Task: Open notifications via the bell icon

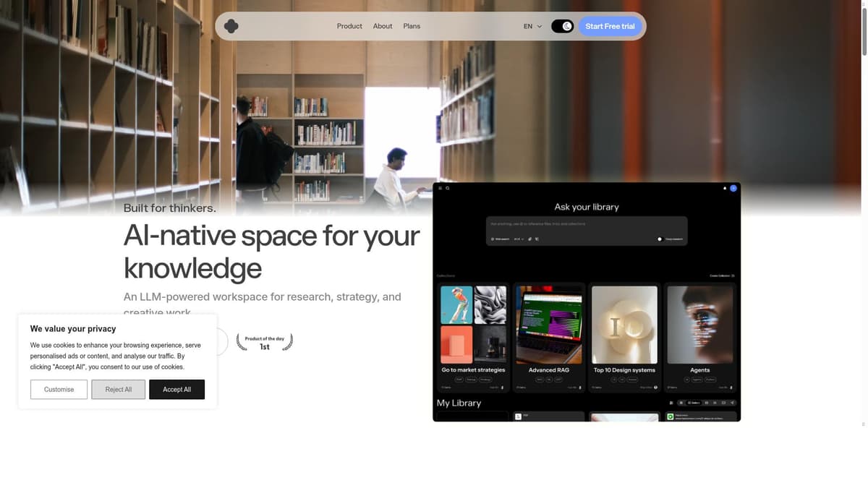Action: tap(724, 188)
